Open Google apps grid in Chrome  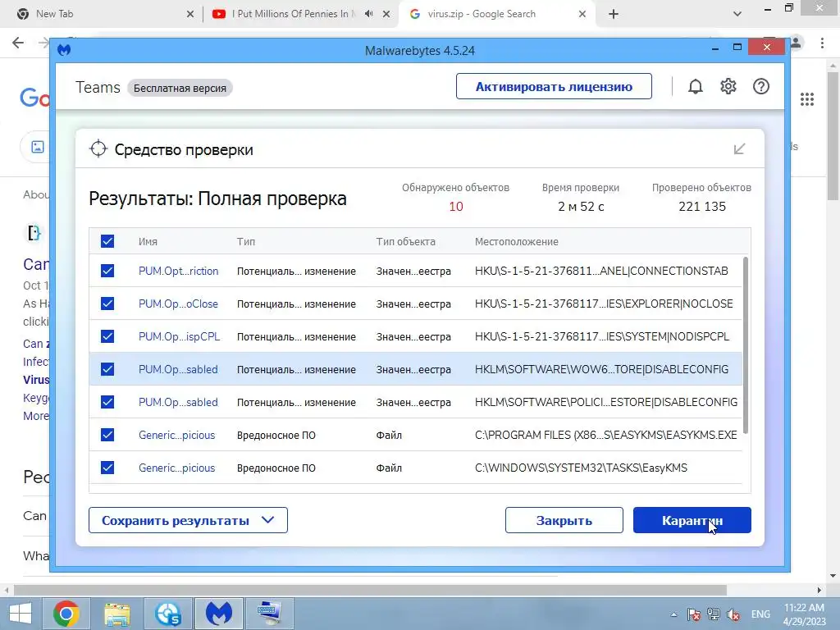pyautogui.click(x=807, y=99)
